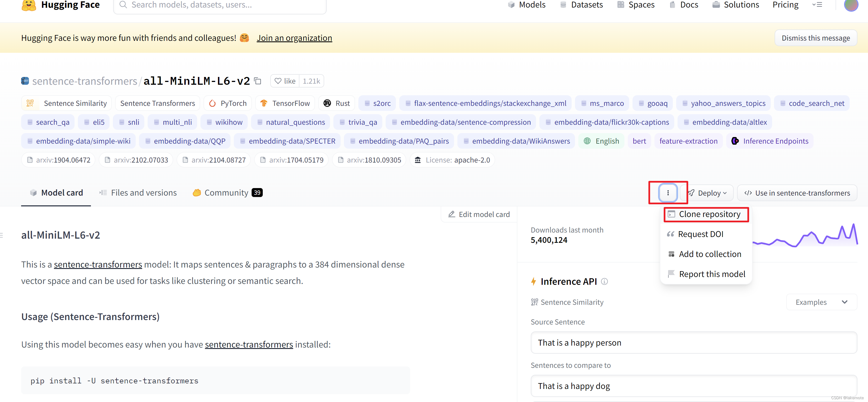Click the bert tag icon

639,141
